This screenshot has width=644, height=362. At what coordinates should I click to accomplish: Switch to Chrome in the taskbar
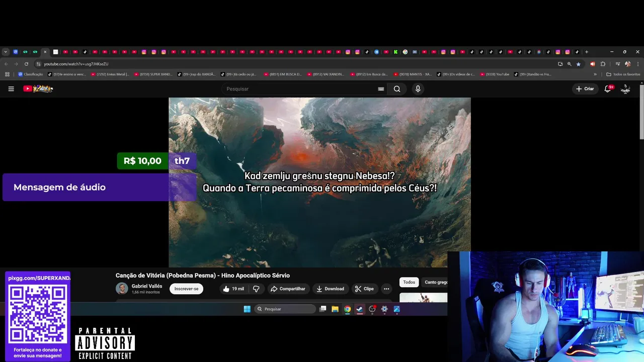pos(347,309)
